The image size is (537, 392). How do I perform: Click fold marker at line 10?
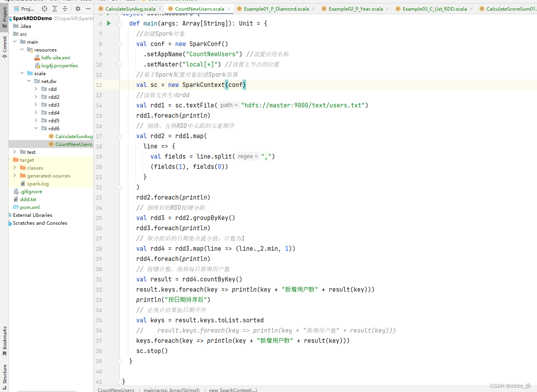(119, 65)
